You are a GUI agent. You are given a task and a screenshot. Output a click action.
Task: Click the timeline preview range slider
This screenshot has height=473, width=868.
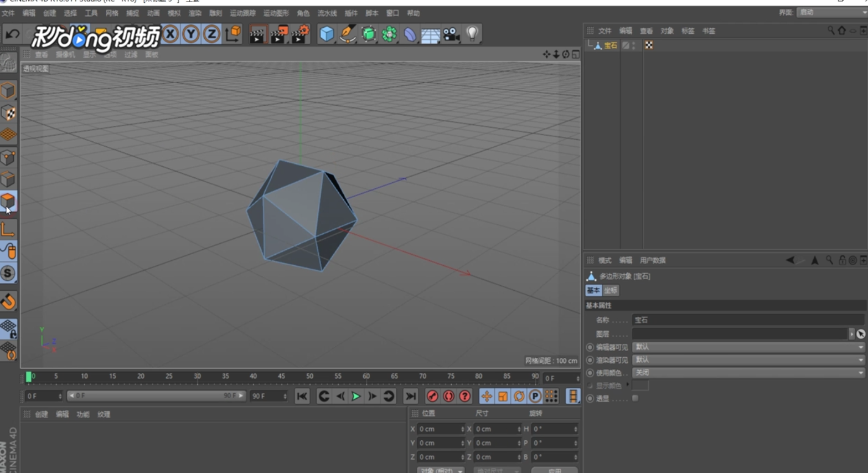[156, 396]
